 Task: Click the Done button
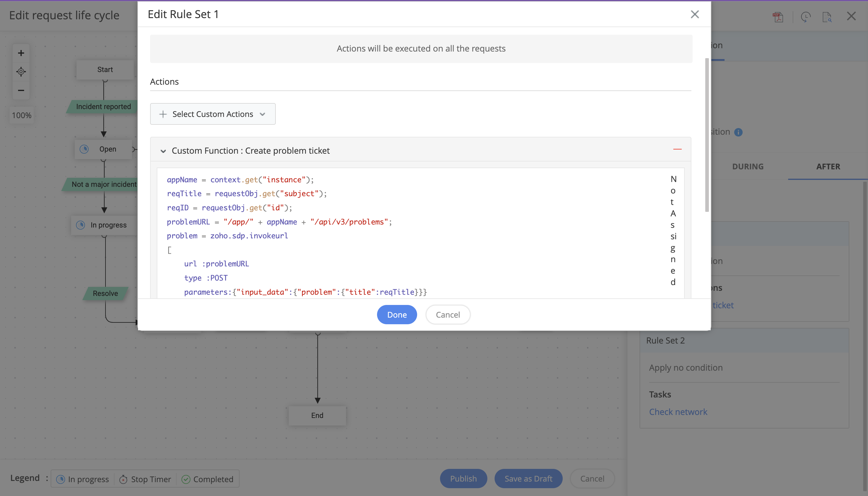397,314
